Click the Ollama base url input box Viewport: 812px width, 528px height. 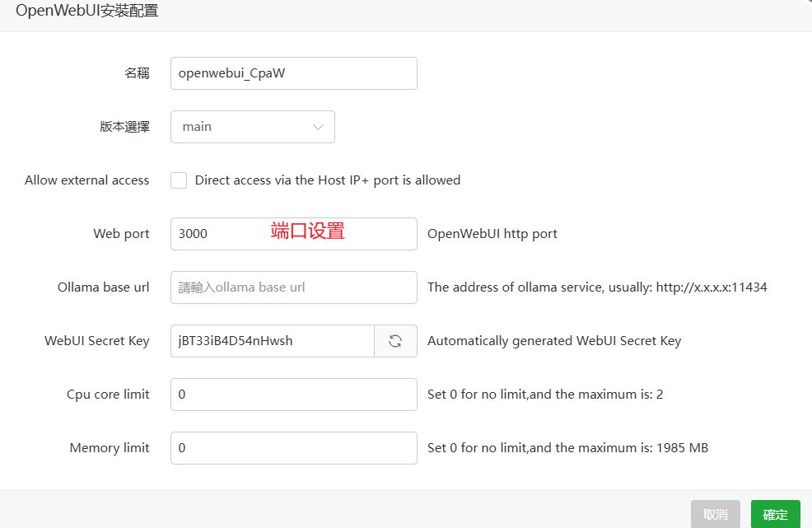click(x=293, y=287)
